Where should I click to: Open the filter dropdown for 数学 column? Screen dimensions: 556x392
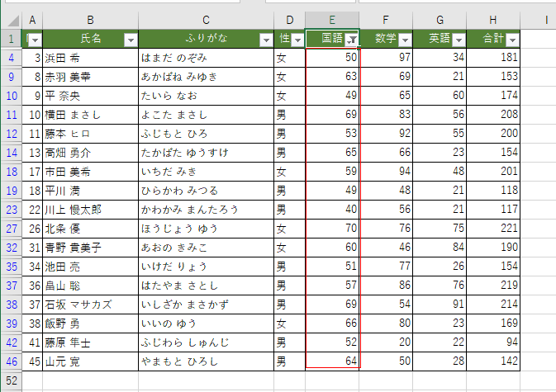pos(405,40)
